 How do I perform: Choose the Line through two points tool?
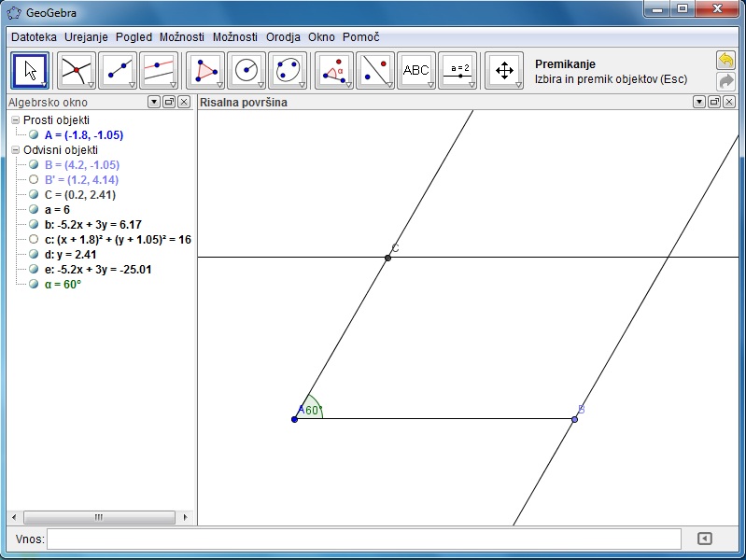(118, 71)
